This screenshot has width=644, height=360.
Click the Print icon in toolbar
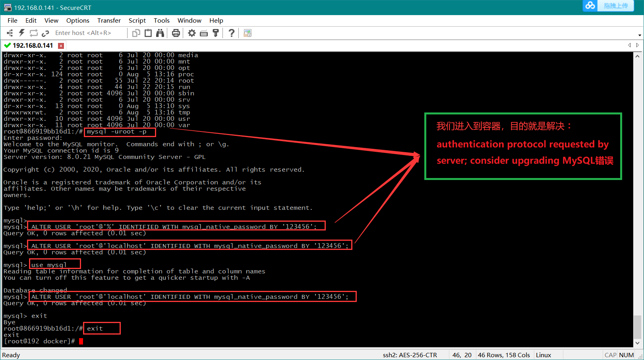click(176, 33)
